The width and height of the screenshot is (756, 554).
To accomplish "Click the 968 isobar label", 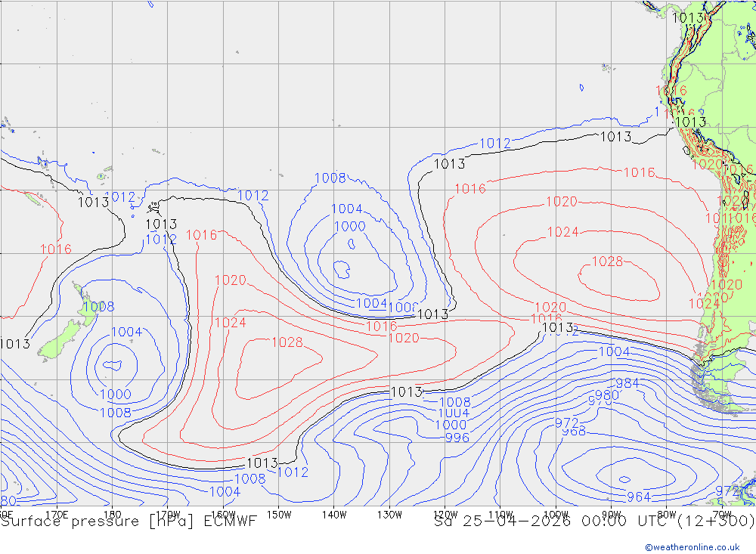I will coord(575,431).
